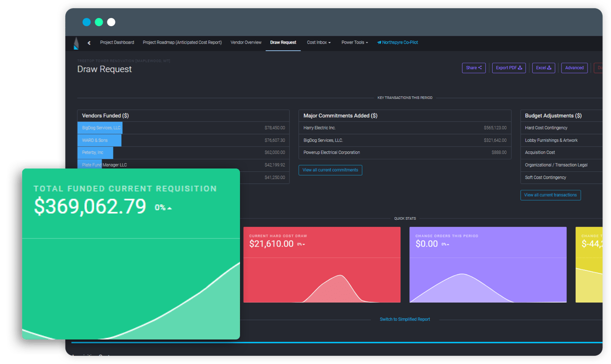The image size is (611, 364).
Task: Switch to Simplified Report link
Action: (x=405, y=320)
